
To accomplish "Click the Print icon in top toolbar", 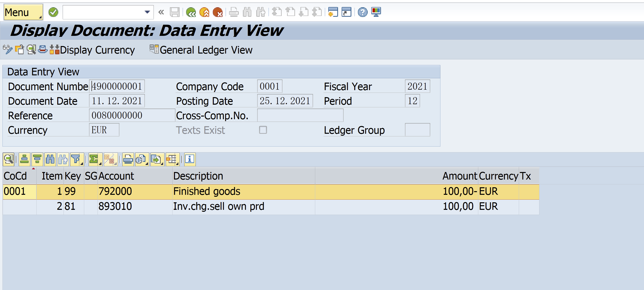I will pyautogui.click(x=234, y=12).
